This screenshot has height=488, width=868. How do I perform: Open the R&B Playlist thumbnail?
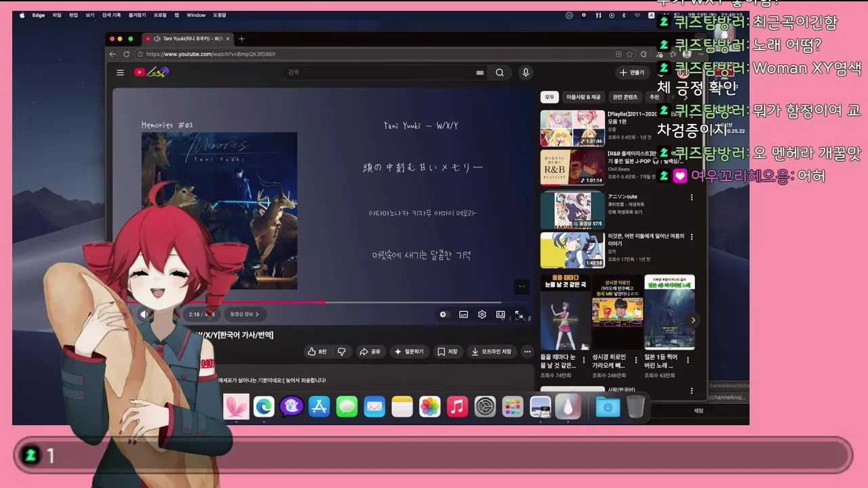pyautogui.click(x=572, y=167)
